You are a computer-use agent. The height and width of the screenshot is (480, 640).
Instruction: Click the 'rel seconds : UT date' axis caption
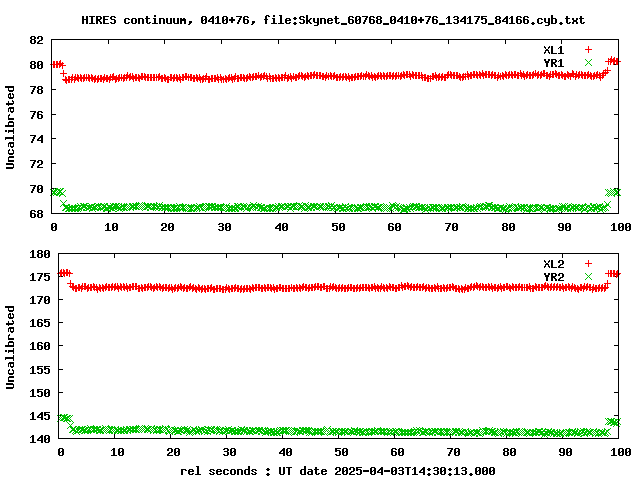[338, 471]
